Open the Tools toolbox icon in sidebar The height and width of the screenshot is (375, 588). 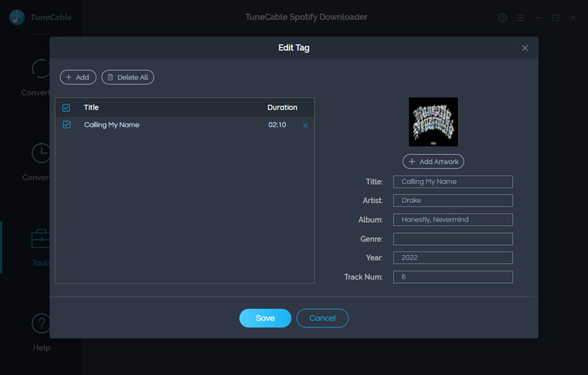41,239
